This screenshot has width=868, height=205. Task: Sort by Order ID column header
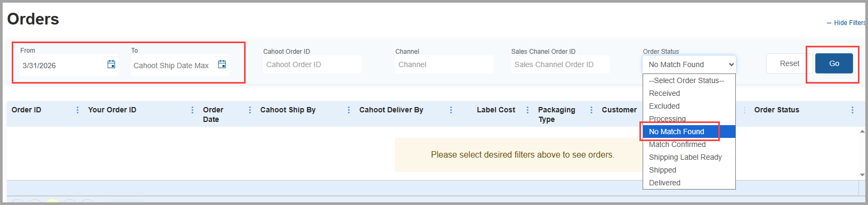27,110
